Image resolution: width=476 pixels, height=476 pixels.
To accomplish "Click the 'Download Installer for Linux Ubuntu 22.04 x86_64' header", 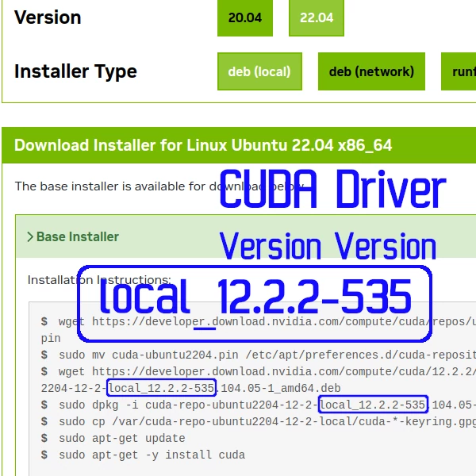I will click(x=203, y=145).
